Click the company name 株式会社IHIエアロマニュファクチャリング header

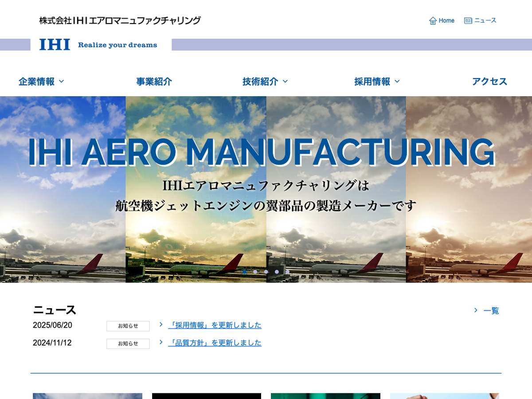click(x=120, y=20)
